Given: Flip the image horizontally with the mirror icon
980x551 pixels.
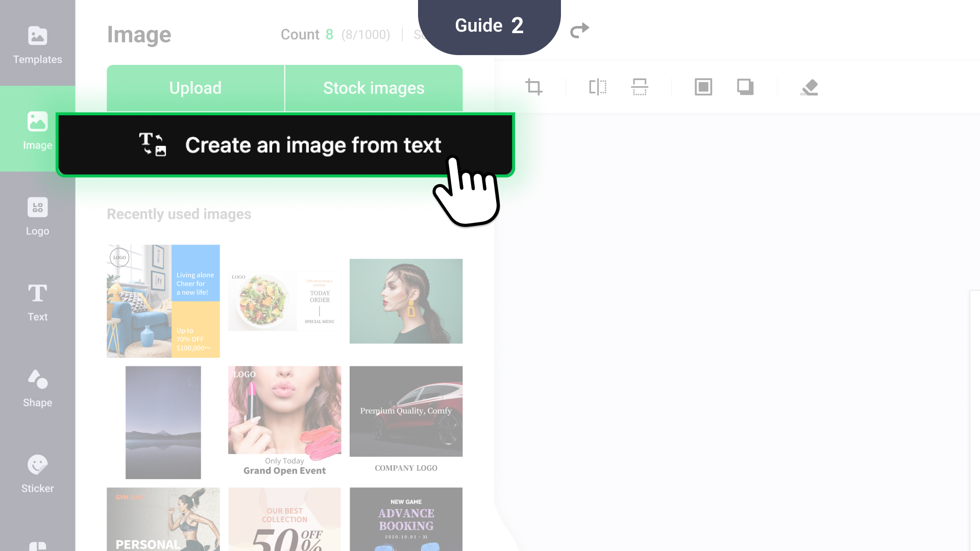Looking at the screenshot, I should (x=598, y=87).
